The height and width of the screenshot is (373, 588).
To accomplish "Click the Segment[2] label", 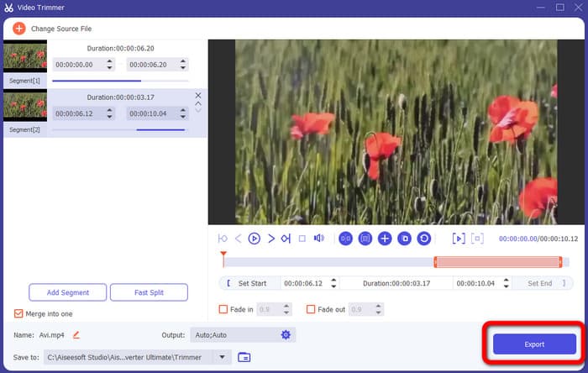I will pyautogui.click(x=24, y=129).
